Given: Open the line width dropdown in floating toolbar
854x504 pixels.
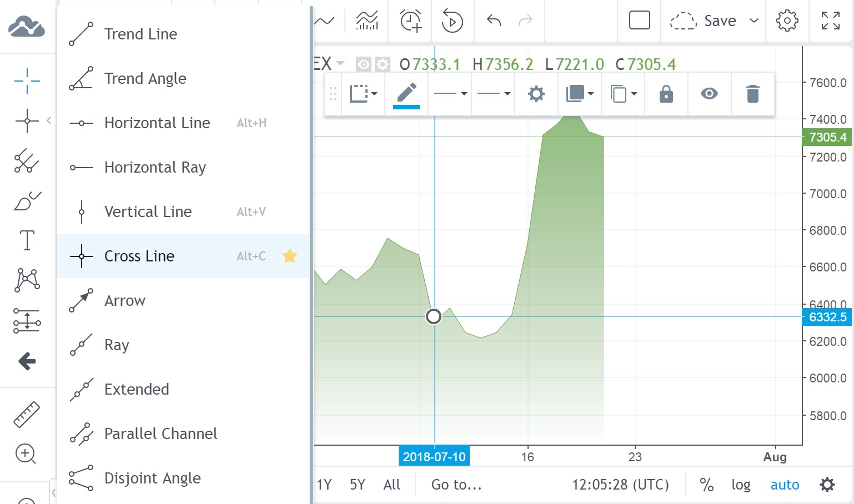Looking at the screenshot, I should 450,94.
